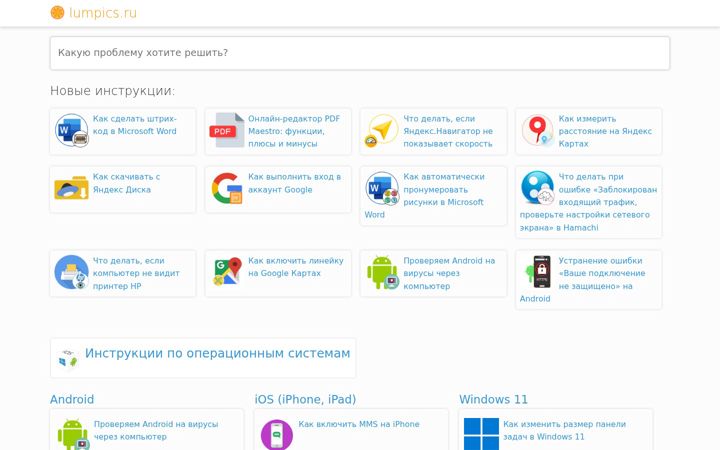The height and width of the screenshot is (450, 720).
Task: Click the operating systems section icon
Action: coord(68,358)
